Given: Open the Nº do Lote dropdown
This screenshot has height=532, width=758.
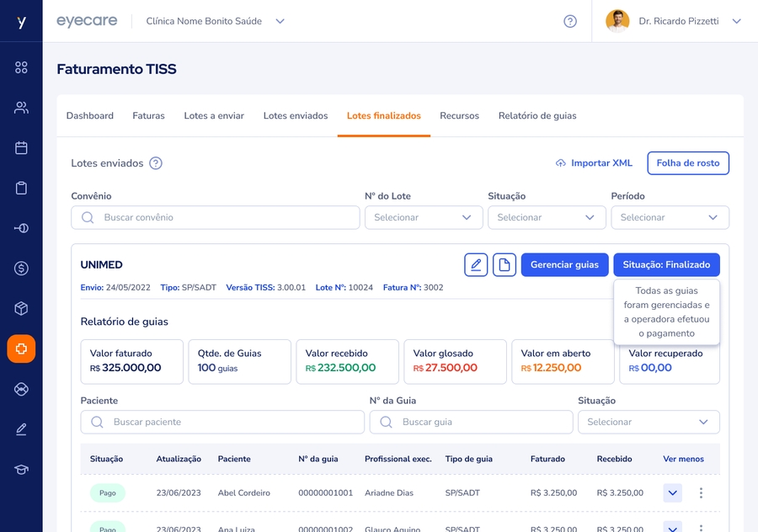Looking at the screenshot, I should coord(423,217).
